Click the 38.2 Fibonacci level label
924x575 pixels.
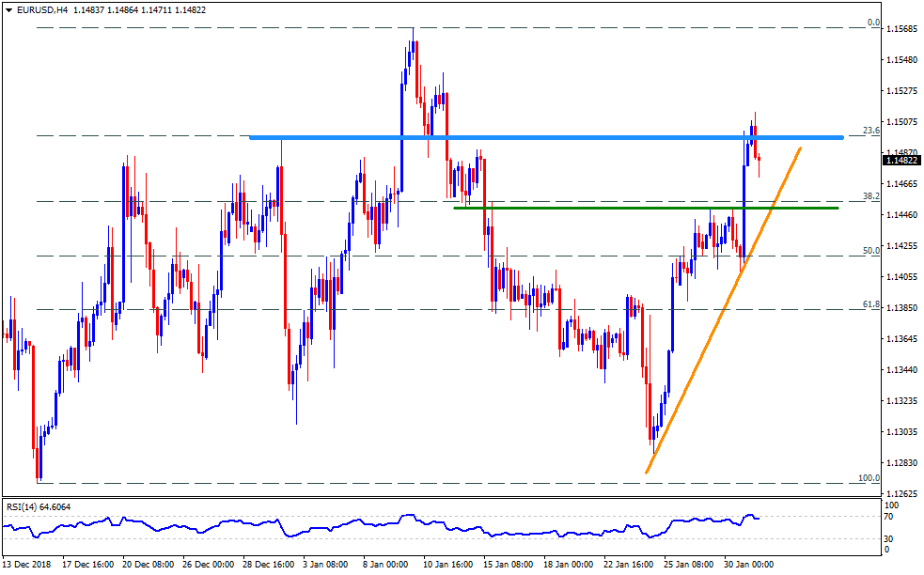(x=869, y=196)
